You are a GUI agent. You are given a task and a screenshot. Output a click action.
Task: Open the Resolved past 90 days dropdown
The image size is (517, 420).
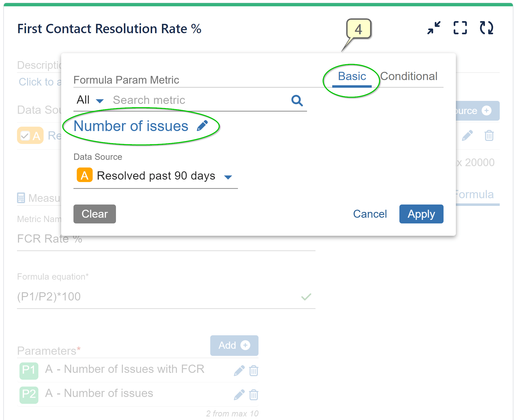pyautogui.click(x=229, y=177)
